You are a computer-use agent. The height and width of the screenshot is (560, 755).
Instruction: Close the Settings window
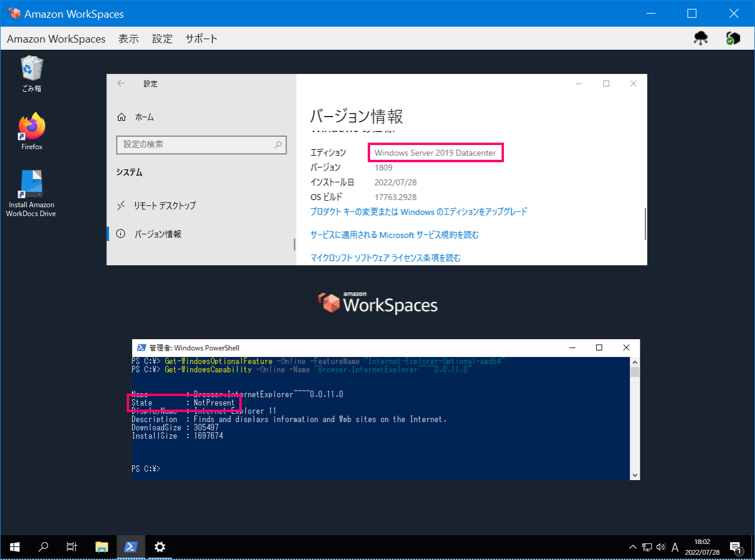[634, 83]
